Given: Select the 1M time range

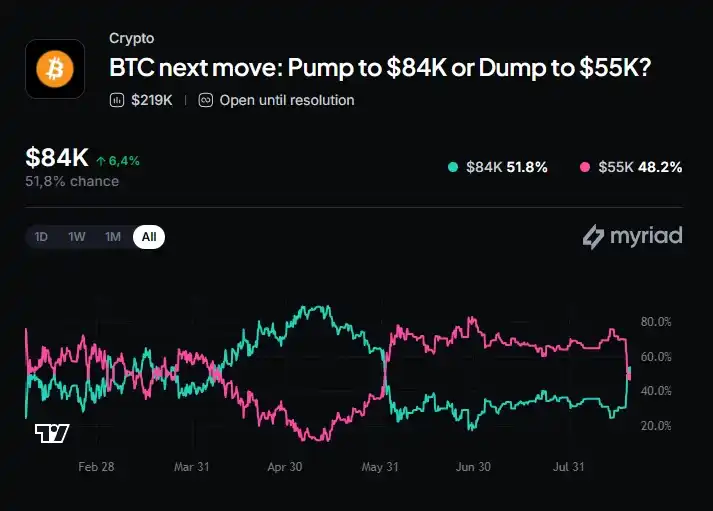Looking at the screenshot, I should (113, 237).
